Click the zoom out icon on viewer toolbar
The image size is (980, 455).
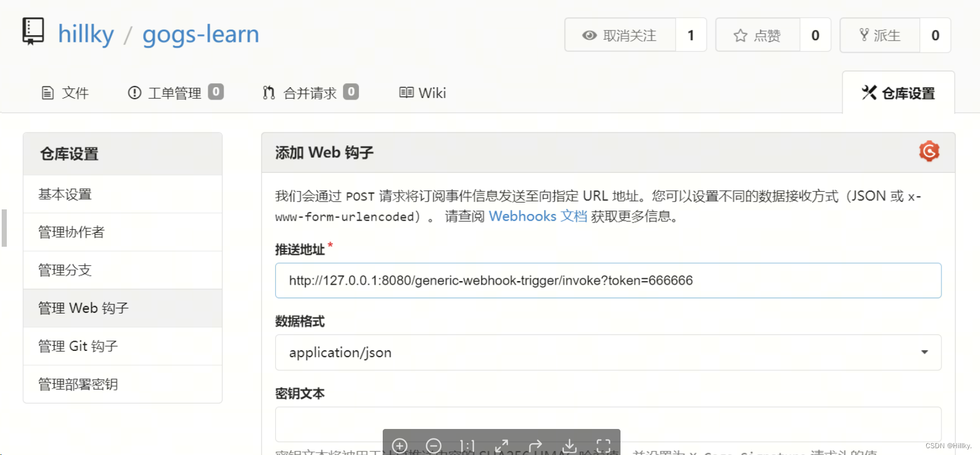tap(434, 446)
